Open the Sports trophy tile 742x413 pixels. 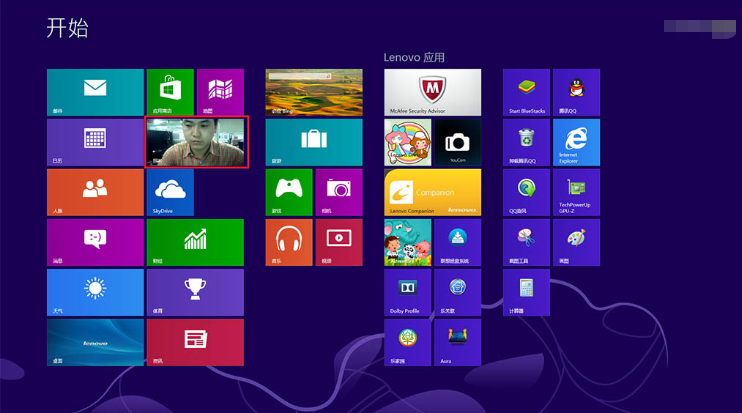[x=195, y=292]
